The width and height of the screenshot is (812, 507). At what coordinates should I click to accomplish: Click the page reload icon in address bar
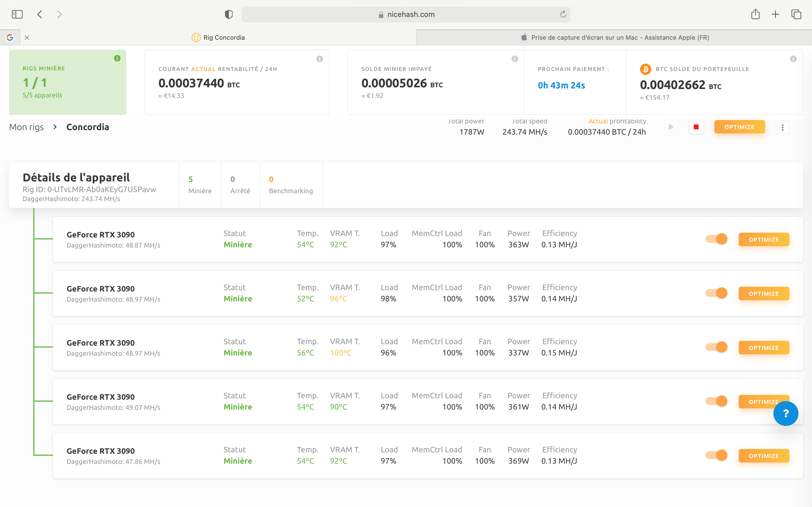pyautogui.click(x=563, y=14)
